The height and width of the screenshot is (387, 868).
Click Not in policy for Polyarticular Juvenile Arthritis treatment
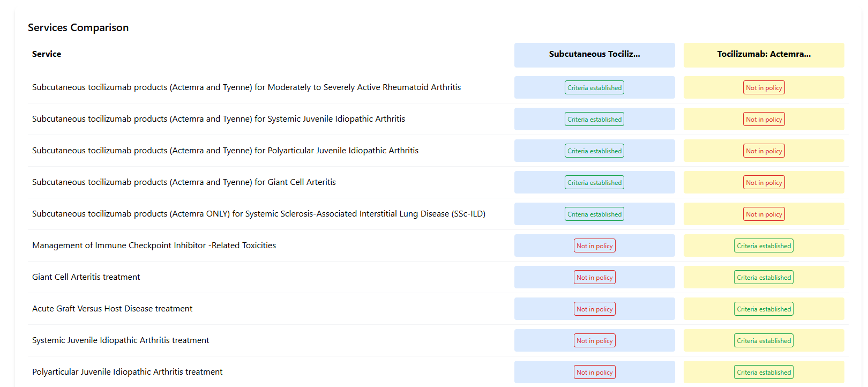click(594, 373)
